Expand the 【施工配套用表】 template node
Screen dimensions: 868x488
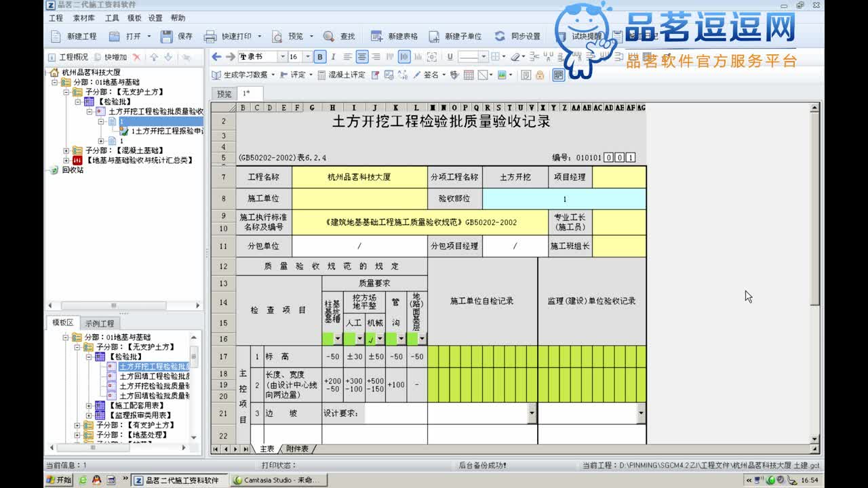coord(89,405)
